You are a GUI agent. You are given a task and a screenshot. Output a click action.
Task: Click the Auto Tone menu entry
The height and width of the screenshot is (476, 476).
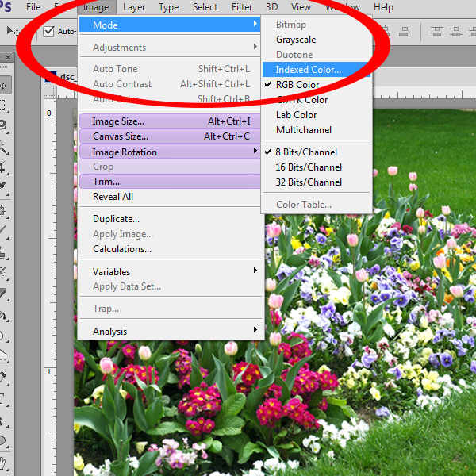click(x=170, y=69)
